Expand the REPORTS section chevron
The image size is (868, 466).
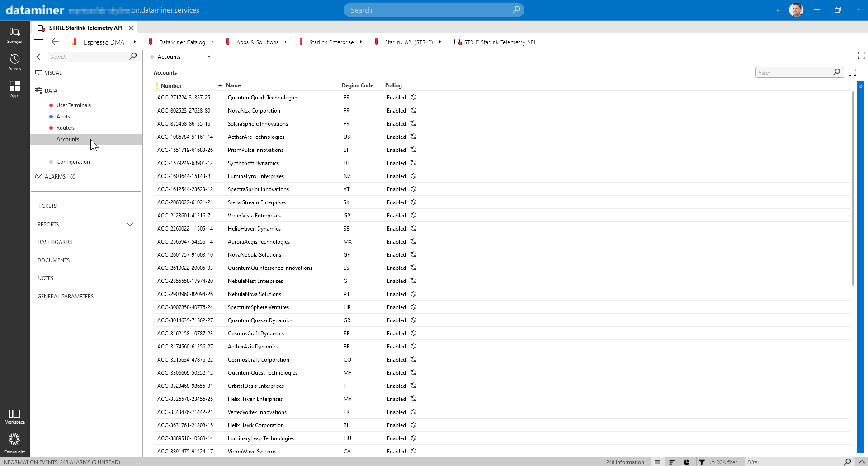[130, 224]
